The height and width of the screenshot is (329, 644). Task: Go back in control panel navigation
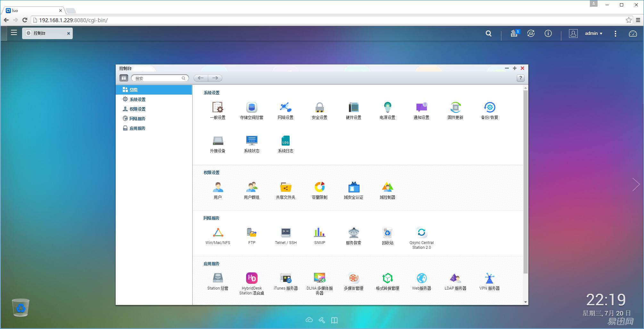[201, 78]
